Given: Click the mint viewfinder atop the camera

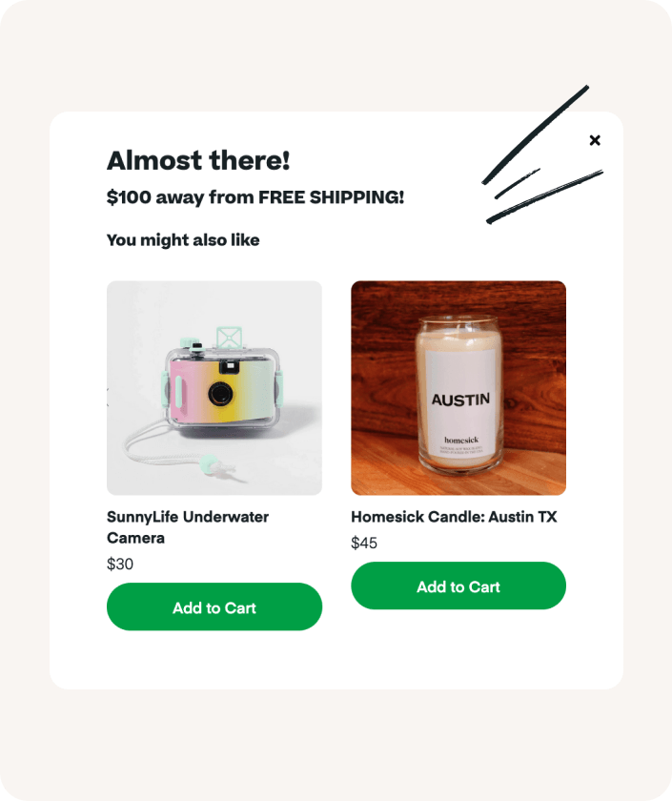Looking at the screenshot, I should [x=228, y=338].
